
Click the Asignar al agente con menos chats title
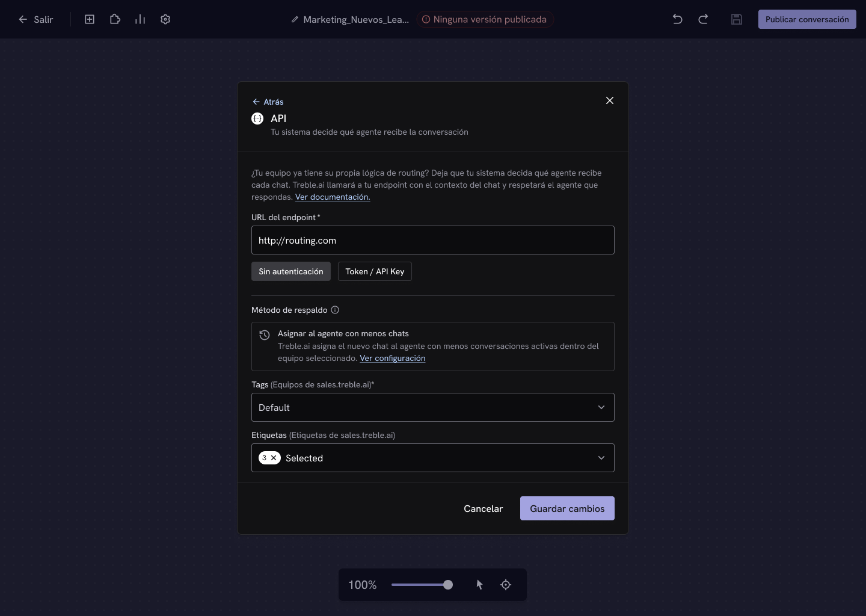click(343, 333)
